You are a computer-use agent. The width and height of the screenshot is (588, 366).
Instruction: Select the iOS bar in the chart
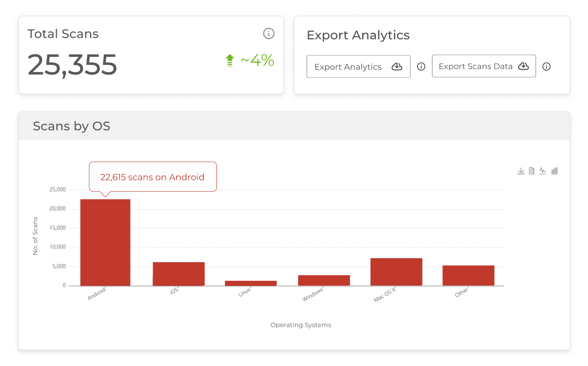179,274
